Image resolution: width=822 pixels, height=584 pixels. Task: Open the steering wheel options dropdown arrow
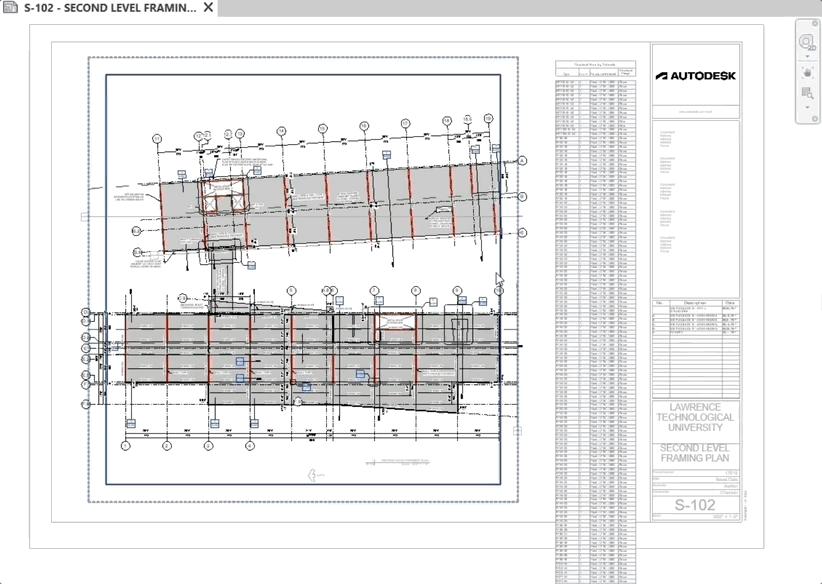coord(807,56)
